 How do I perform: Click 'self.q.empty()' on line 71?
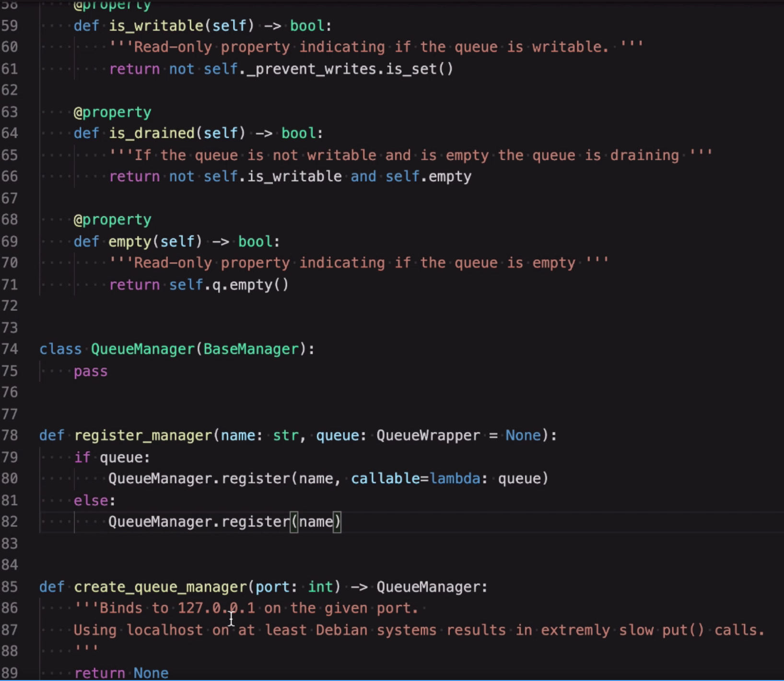[229, 285]
